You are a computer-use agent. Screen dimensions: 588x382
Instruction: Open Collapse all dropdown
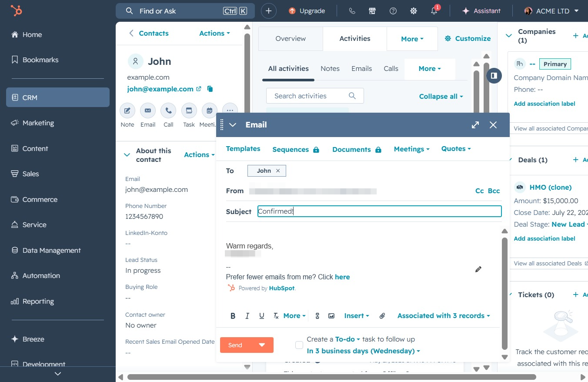tap(441, 97)
